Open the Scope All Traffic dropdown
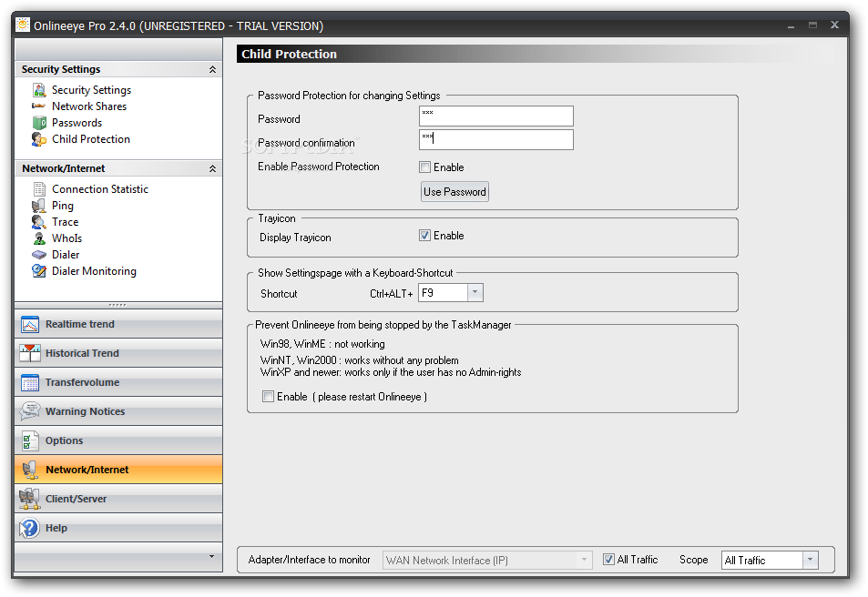 pyautogui.click(x=810, y=560)
